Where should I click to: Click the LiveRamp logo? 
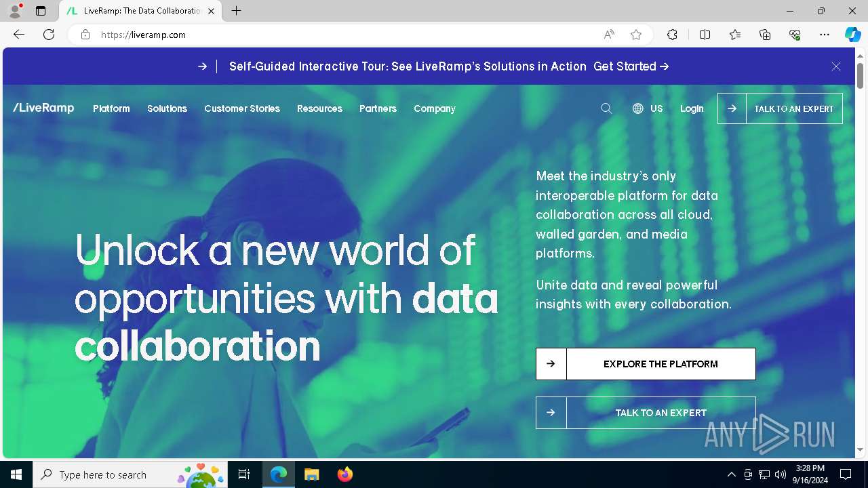(43, 108)
